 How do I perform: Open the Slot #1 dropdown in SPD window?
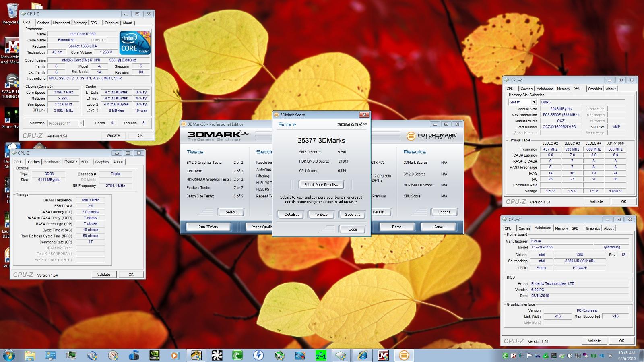pyautogui.click(x=522, y=102)
